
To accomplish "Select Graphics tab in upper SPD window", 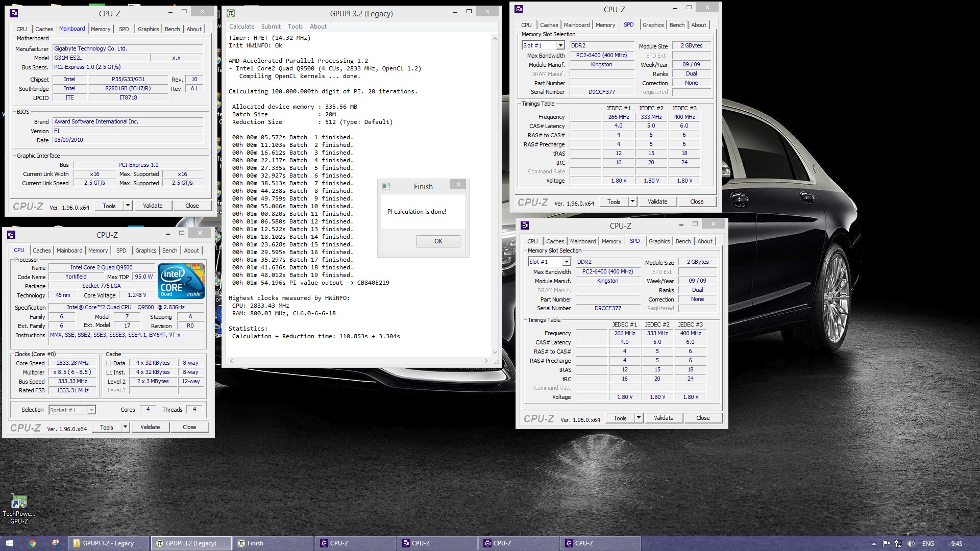I will tap(653, 25).
